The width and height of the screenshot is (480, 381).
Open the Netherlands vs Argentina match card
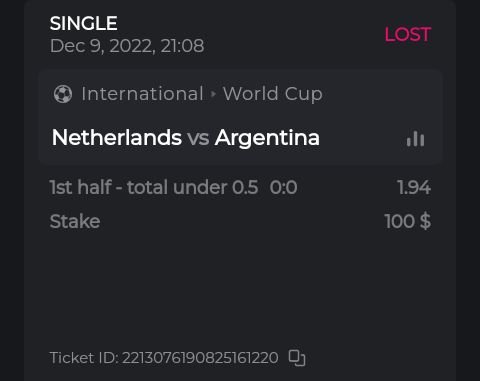click(240, 117)
